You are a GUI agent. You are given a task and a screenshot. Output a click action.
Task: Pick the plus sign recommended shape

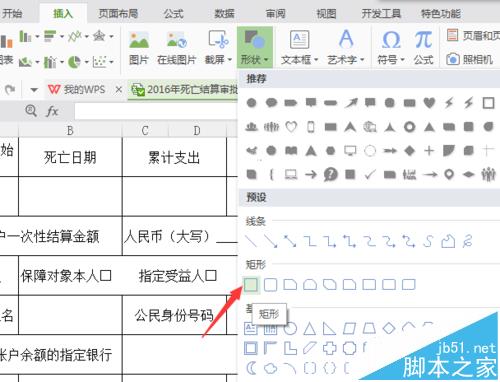(429, 151)
